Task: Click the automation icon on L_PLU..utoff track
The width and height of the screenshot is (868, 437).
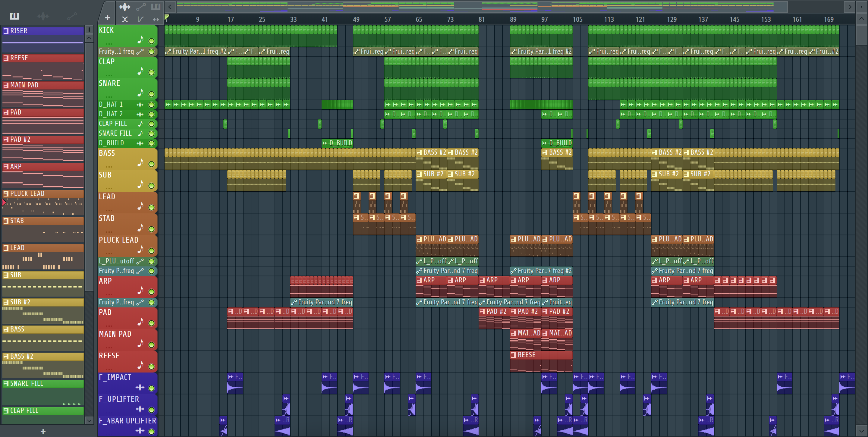Action: [x=140, y=261]
